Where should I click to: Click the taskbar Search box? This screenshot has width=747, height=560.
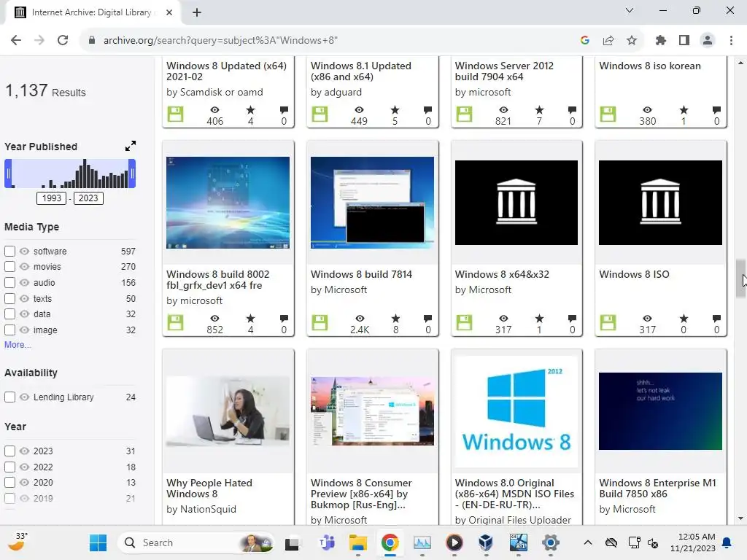[196, 542]
